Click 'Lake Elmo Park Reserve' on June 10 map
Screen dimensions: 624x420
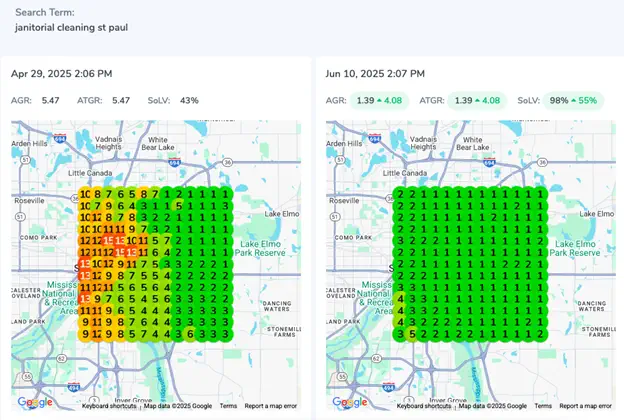click(575, 248)
